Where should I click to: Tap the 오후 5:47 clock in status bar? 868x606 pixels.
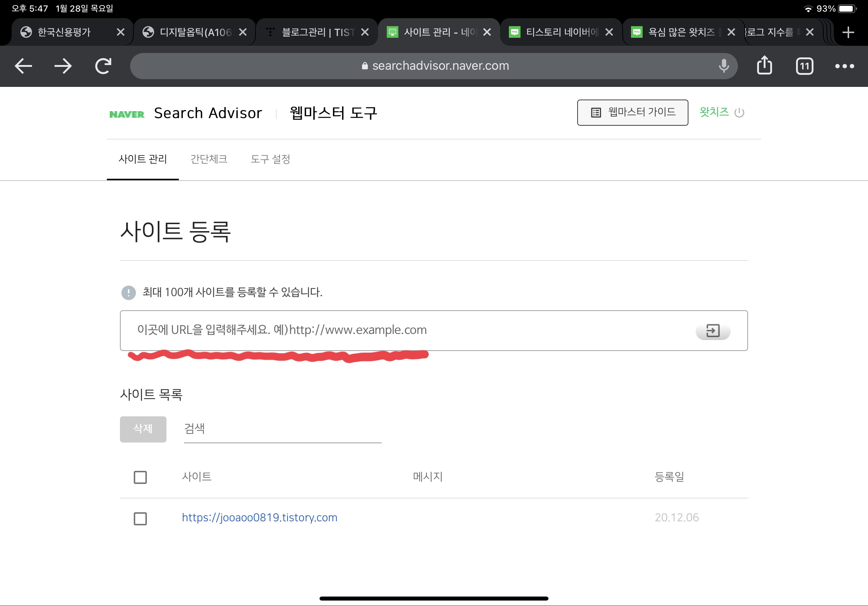(x=29, y=8)
